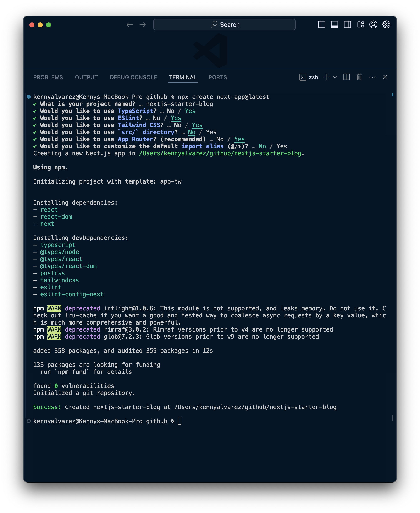Click the 'Yes' answer for TypeScript
The image size is (420, 513).
(x=190, y=111)
